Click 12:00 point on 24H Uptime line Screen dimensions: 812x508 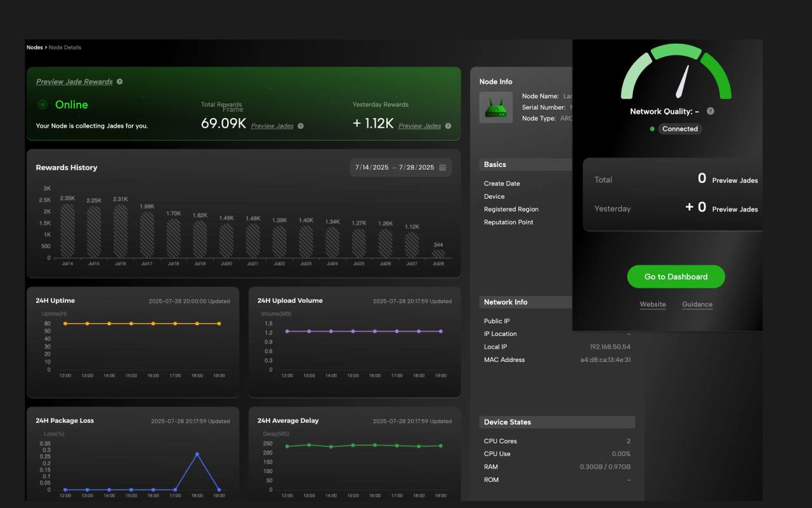[x=65, y=324]
